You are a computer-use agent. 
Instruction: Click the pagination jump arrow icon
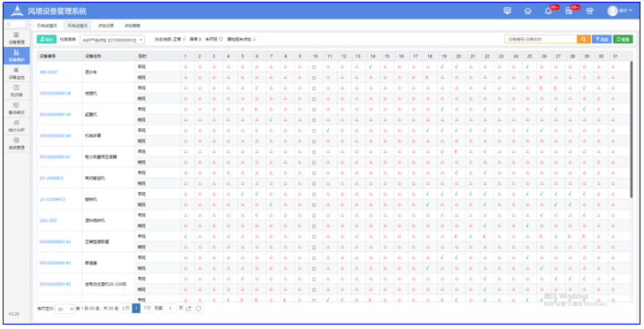188,309
